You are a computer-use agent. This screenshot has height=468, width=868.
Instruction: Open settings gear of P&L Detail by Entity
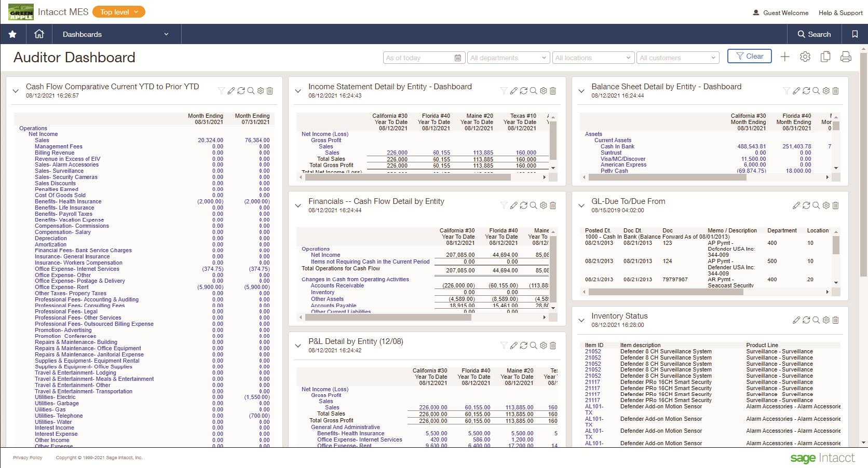pyautogui.click(x=543, y=346)
